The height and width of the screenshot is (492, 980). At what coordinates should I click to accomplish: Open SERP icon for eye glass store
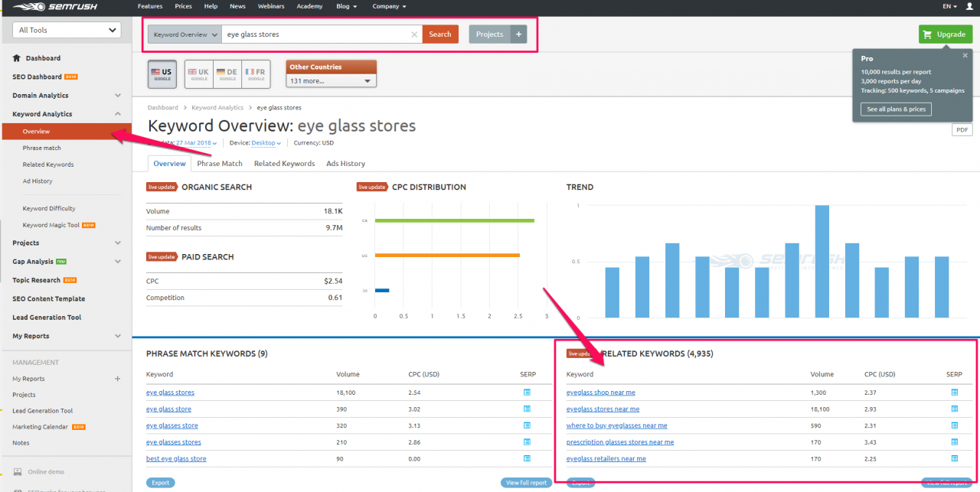527,409
